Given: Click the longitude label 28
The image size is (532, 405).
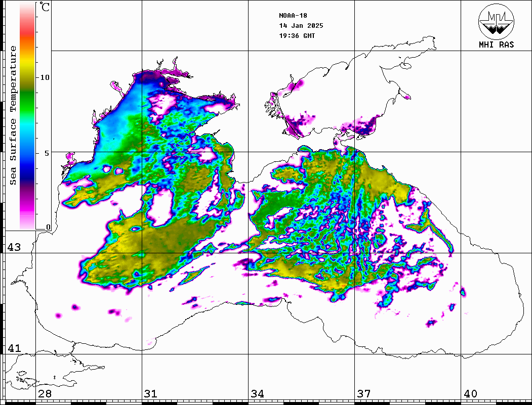Looking at the screenshot, I should click(x=45, y=394).
